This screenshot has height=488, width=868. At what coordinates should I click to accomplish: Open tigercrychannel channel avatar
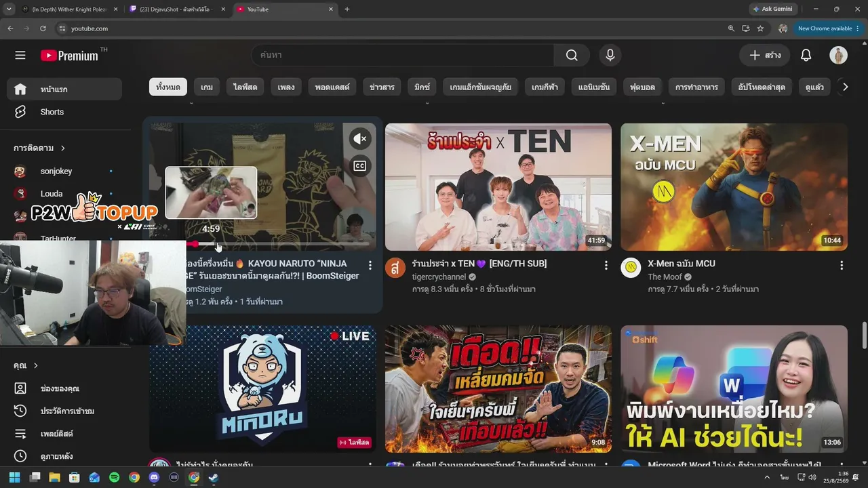tap(395, 268)
